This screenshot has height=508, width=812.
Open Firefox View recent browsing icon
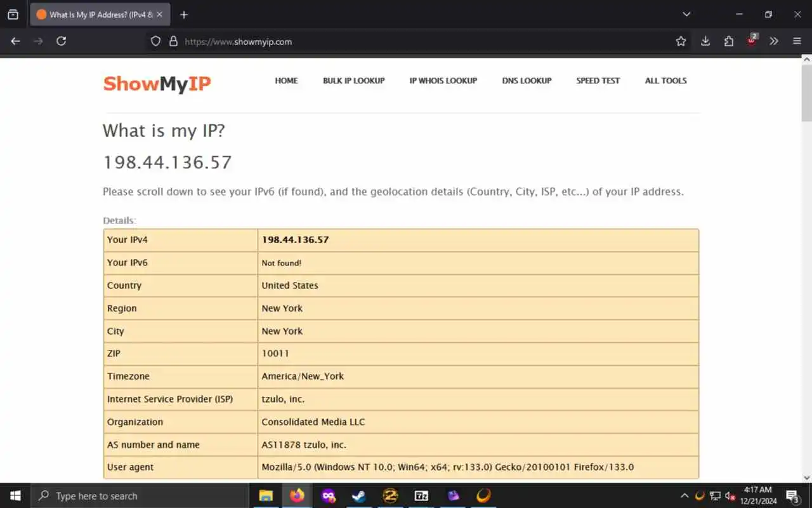coord(13,15)
